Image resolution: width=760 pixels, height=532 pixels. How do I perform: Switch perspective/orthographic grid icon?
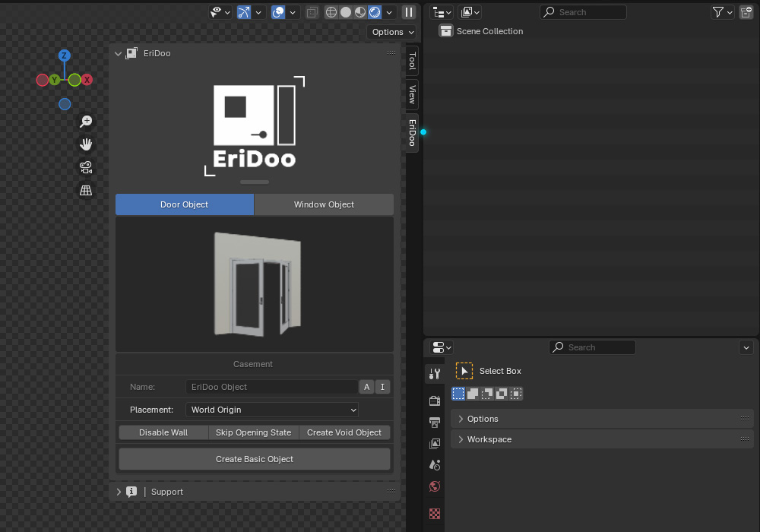(86, 190)
